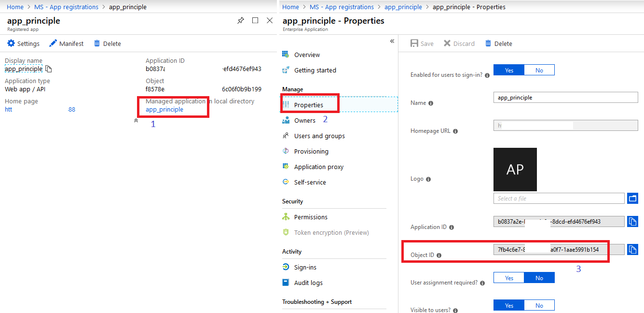Click the Owners people icon

point(286,120)
